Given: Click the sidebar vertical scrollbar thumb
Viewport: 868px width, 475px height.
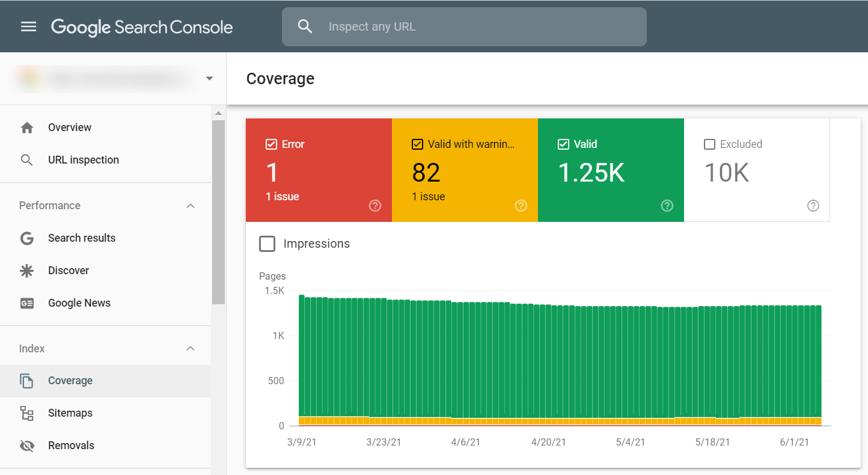Looking at the screenshot, I should coord(218,212).
